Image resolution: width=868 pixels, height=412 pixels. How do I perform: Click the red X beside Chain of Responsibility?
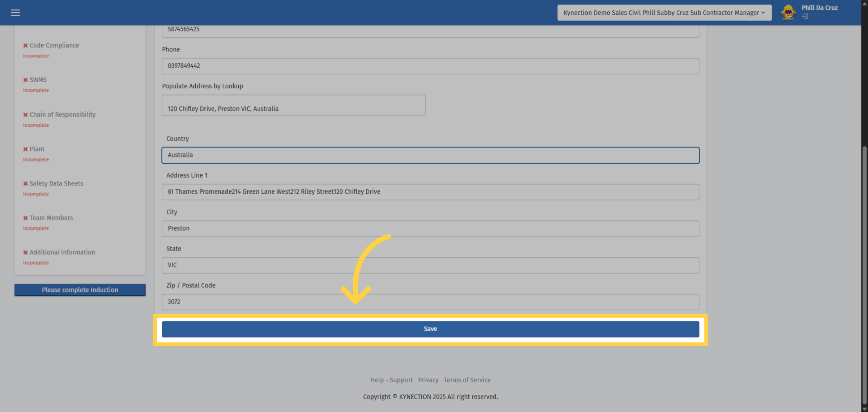click(26, 115)
